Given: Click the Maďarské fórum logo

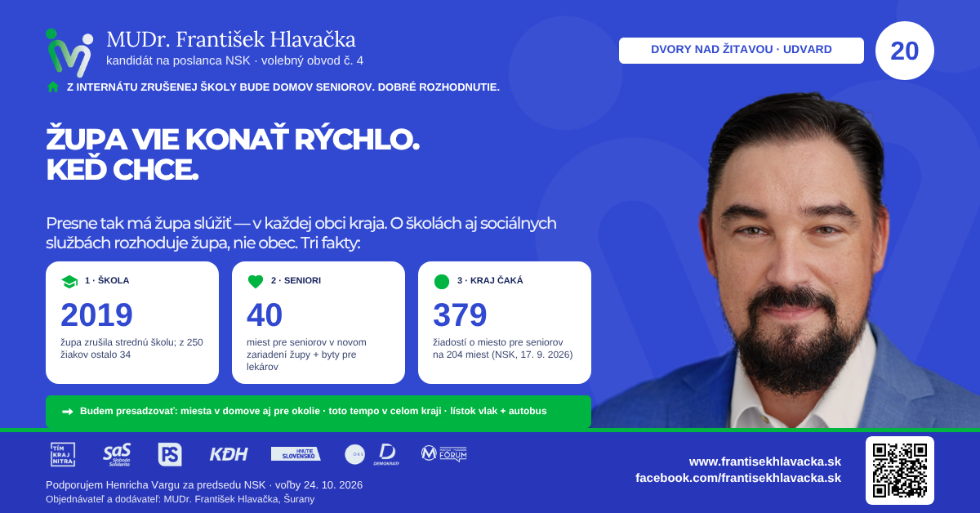Looking at the screenshot, I should [x=443, y=453].
